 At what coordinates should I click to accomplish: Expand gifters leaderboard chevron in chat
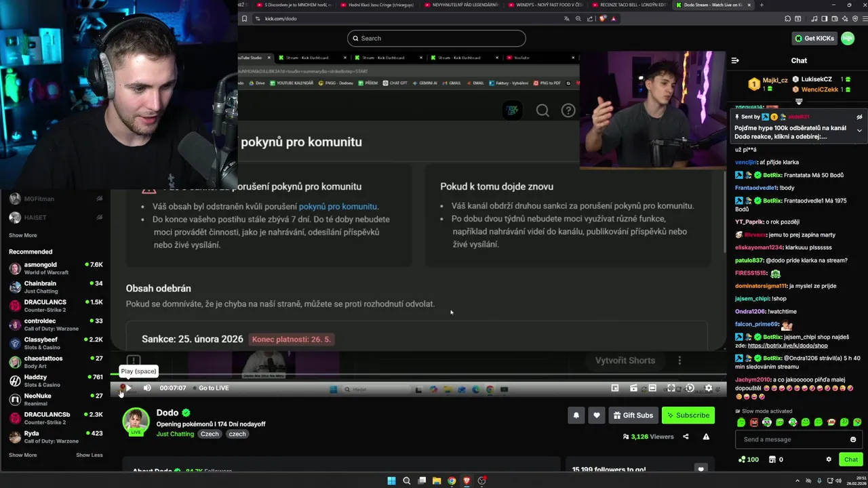pos(799,102)
